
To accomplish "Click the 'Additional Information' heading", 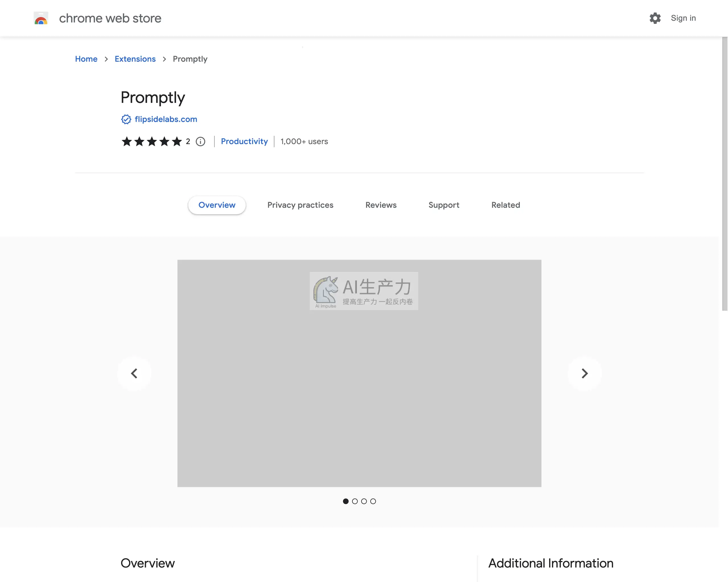I will click(x=551, y=564).
